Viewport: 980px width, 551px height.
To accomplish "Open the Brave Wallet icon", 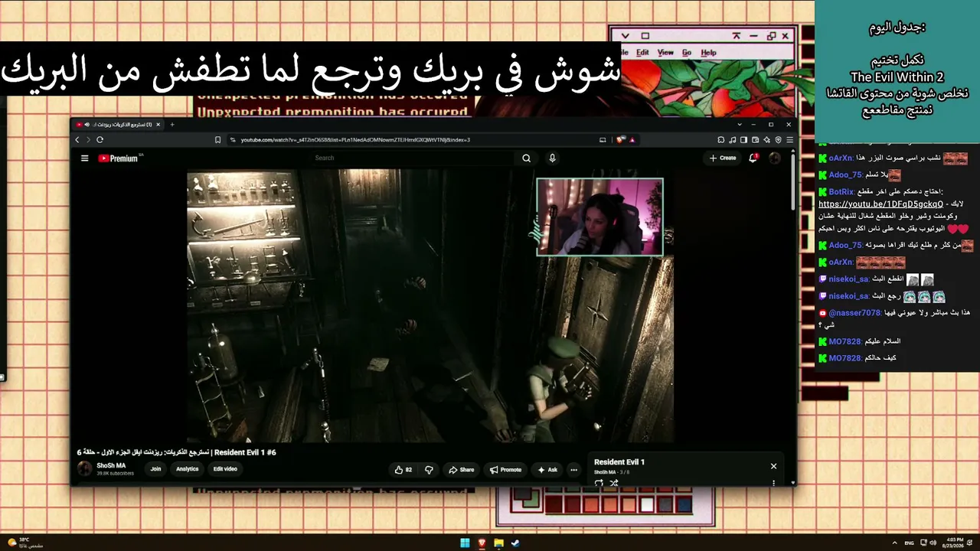I will [756, 140].
